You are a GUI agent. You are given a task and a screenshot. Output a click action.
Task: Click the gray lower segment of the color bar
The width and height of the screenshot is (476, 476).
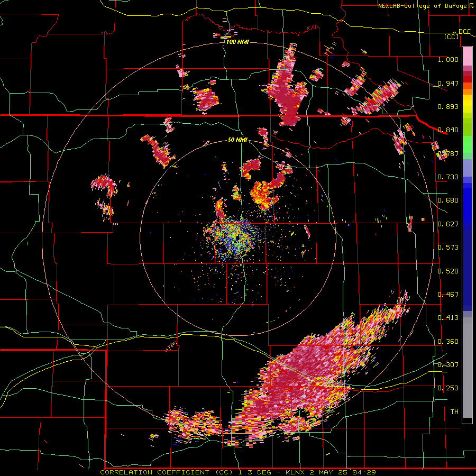point(467,368)
